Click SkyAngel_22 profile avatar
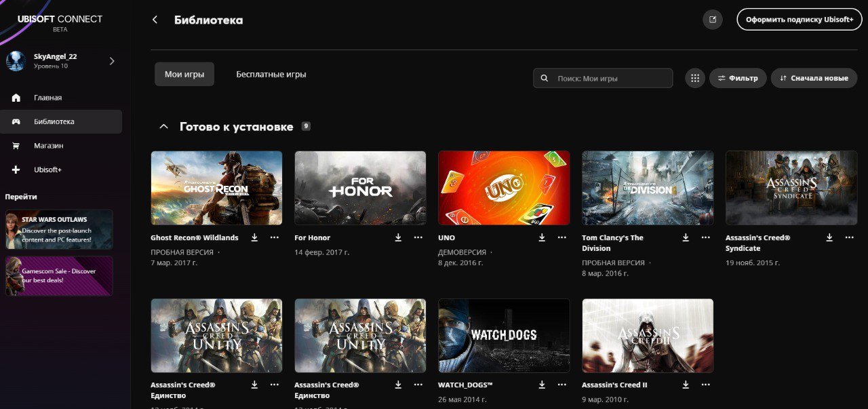Viewport: 868px width, 409px height. pyautogui.click(x=16, y=61)
